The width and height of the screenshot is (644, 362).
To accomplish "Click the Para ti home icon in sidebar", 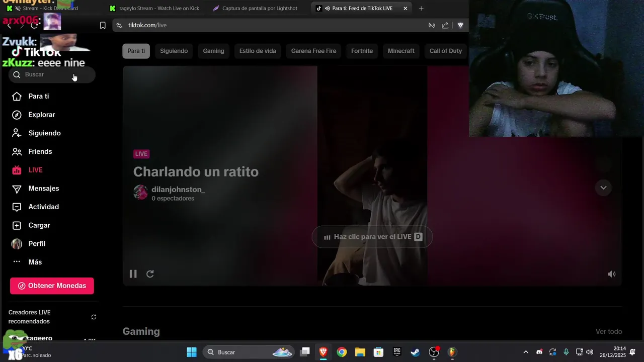I will pos(17,96).
